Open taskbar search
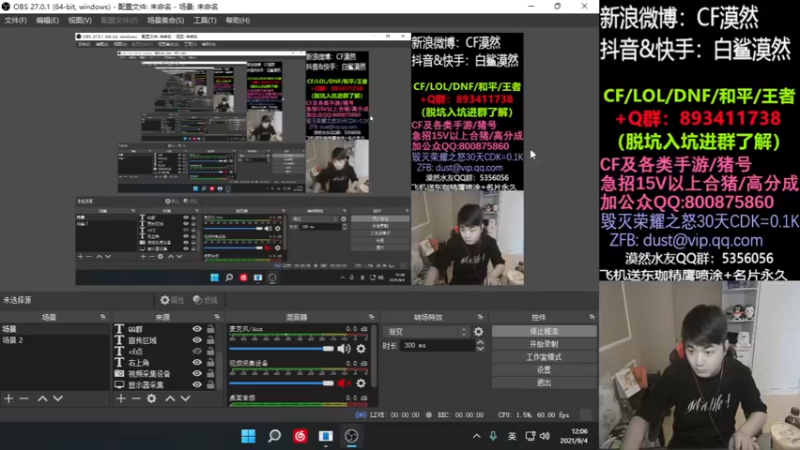800x450 pixels. tap(274, 436)
